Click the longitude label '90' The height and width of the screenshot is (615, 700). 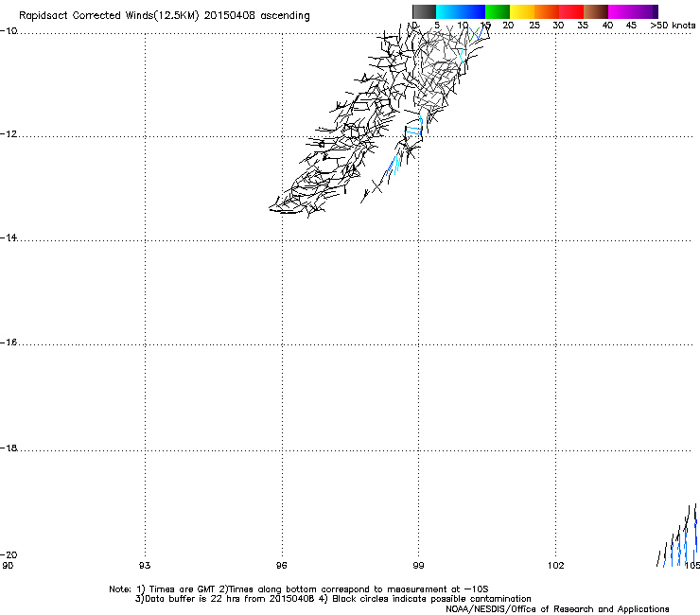click(8, 566)
